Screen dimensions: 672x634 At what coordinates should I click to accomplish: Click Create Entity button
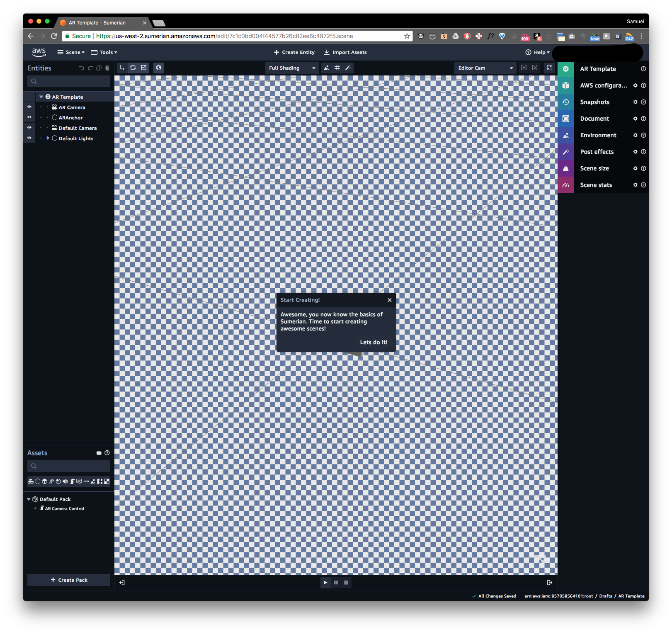(x=294, y=52)
